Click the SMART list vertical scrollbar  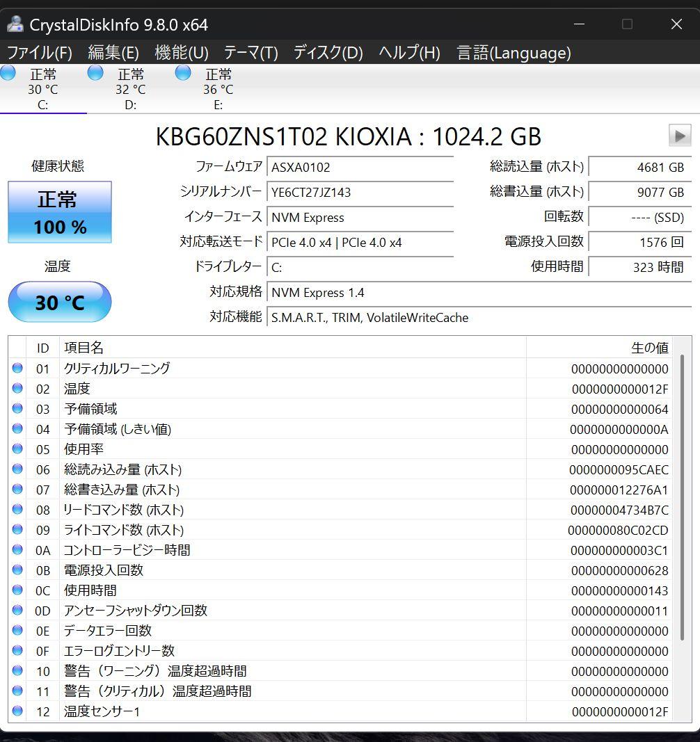[682, 497]
